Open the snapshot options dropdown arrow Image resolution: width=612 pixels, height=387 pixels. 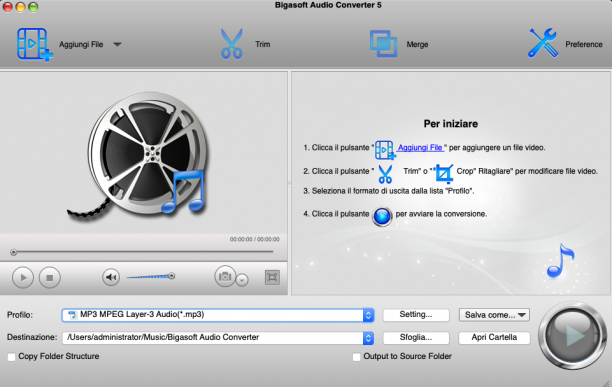click(x=242, y=280)
